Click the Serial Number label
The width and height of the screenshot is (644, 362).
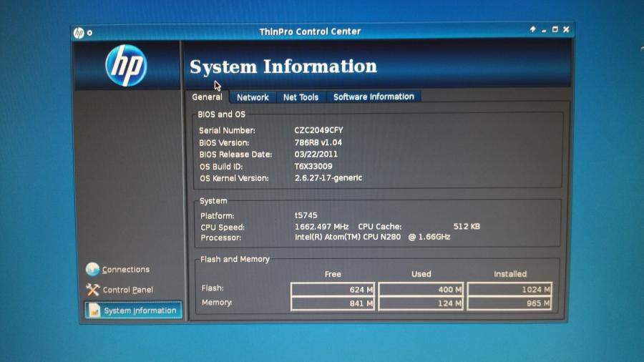pos(227,130)
